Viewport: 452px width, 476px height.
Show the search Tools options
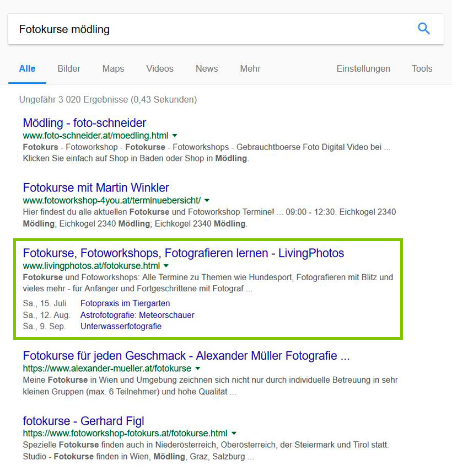[x=422, y=68]
